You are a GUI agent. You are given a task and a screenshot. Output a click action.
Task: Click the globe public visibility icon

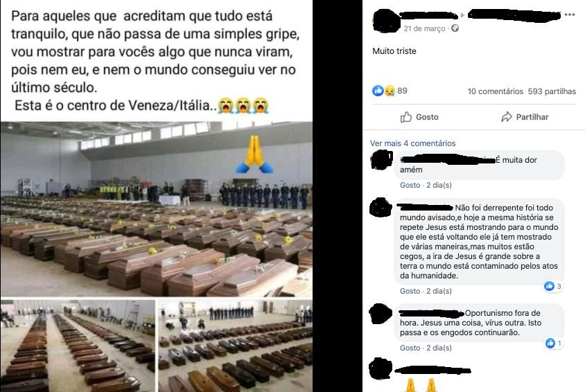(x=455, y=28)
